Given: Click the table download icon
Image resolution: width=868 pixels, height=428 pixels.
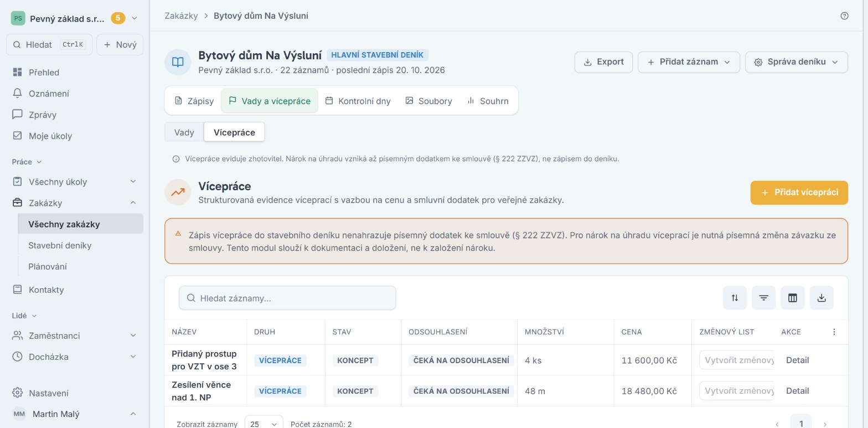Looking at the screenshot, I should point(821,298).
